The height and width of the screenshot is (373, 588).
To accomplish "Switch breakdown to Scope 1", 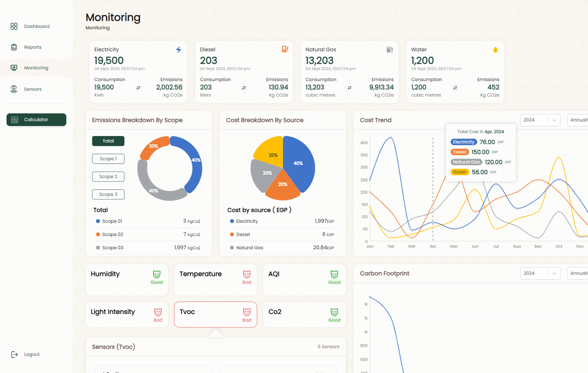I will pos(108,159).
